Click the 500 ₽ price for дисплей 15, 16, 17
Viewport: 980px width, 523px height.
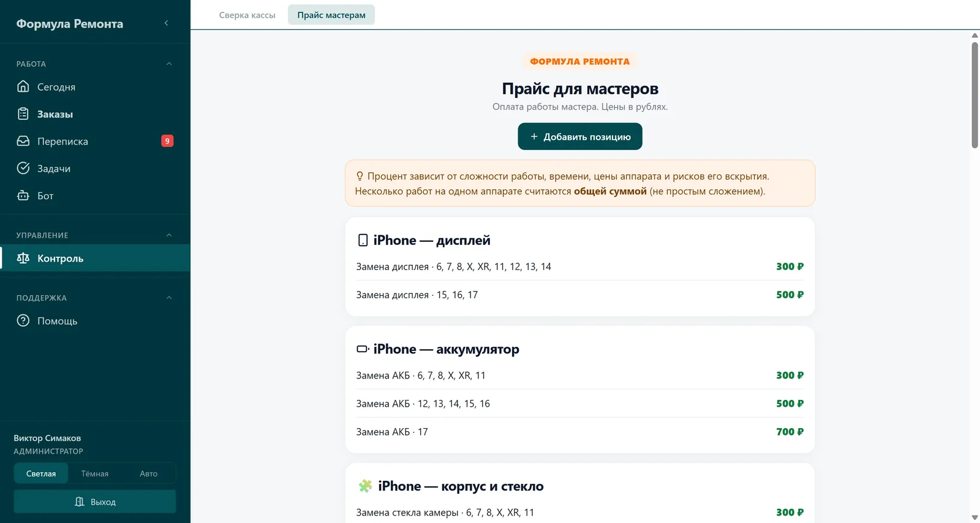790,295
